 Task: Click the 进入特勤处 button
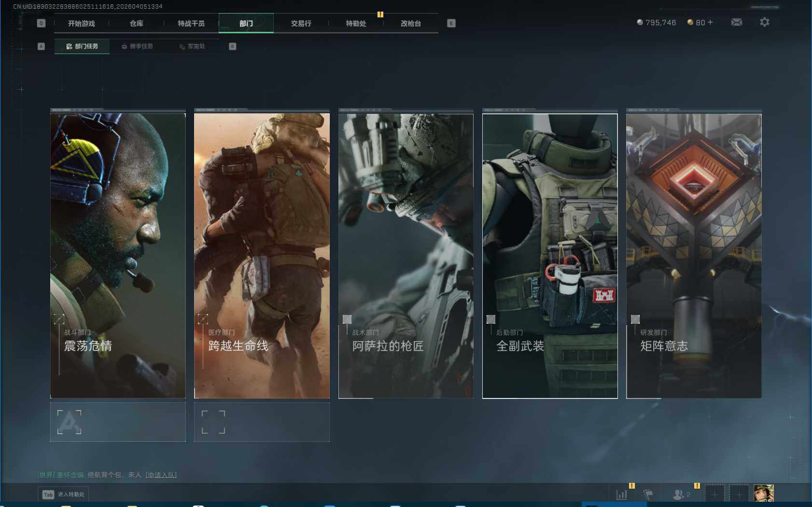click(63, 494)
